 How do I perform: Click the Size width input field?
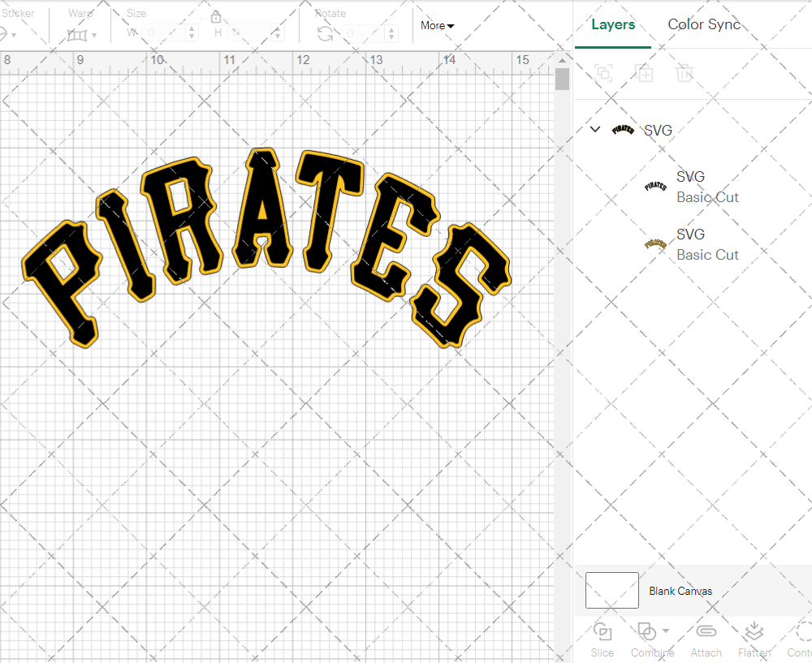164,32
